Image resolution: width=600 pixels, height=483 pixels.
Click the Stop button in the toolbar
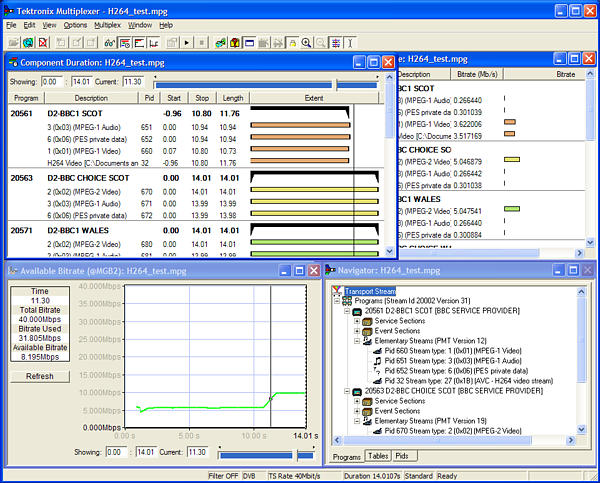coord(201,42)
